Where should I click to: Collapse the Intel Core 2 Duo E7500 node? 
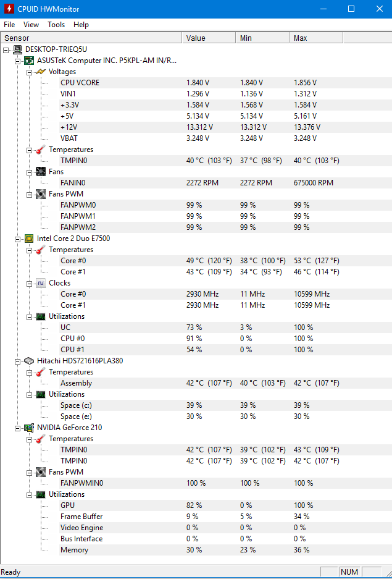pyautogui.click(x=17, y=239)
